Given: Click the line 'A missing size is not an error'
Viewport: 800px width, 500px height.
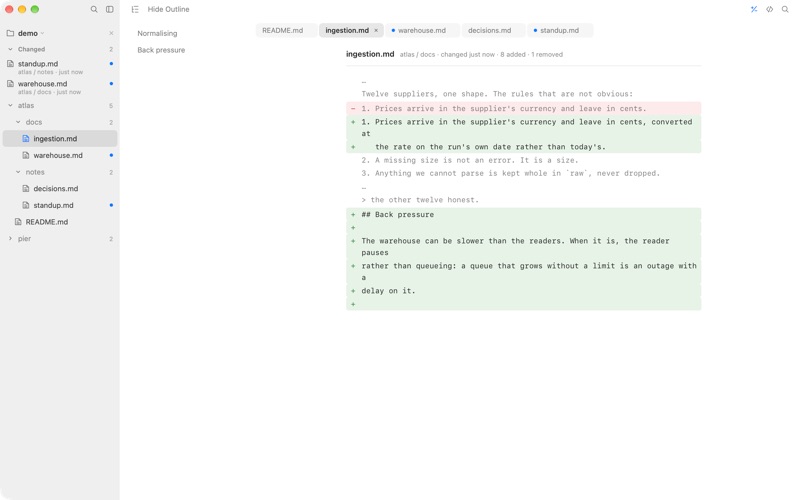Looking at the screenshot, I should [x=470, y=160].
